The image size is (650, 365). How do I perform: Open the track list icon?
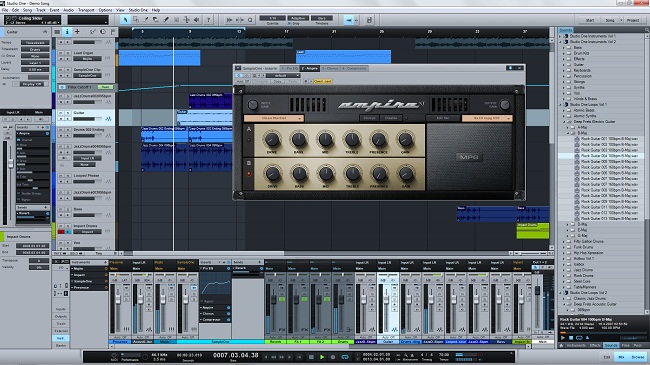pyautogui.click(x=57, y=32)
